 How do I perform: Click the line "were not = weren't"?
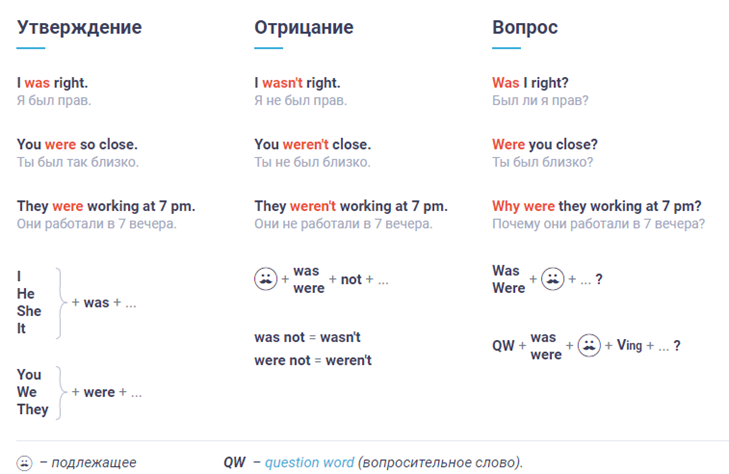tap(313, 360)
